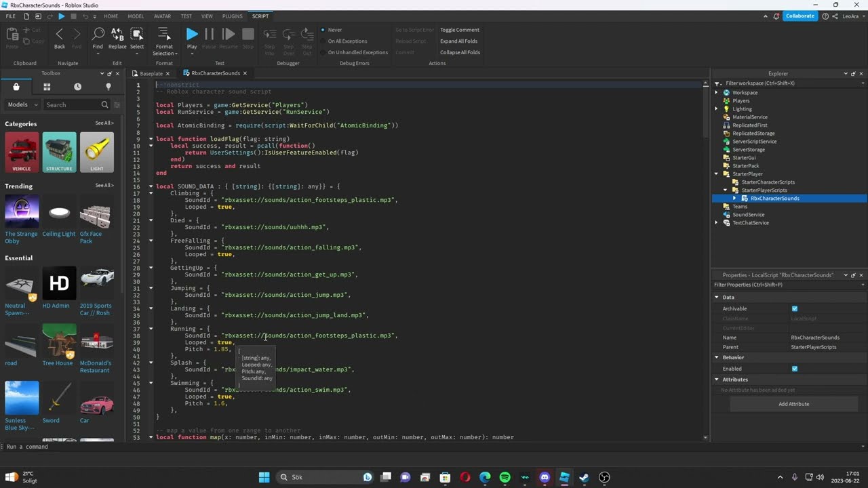Click the Add Attribute button
The image size is (868, 488).
(x=793, y=404)
